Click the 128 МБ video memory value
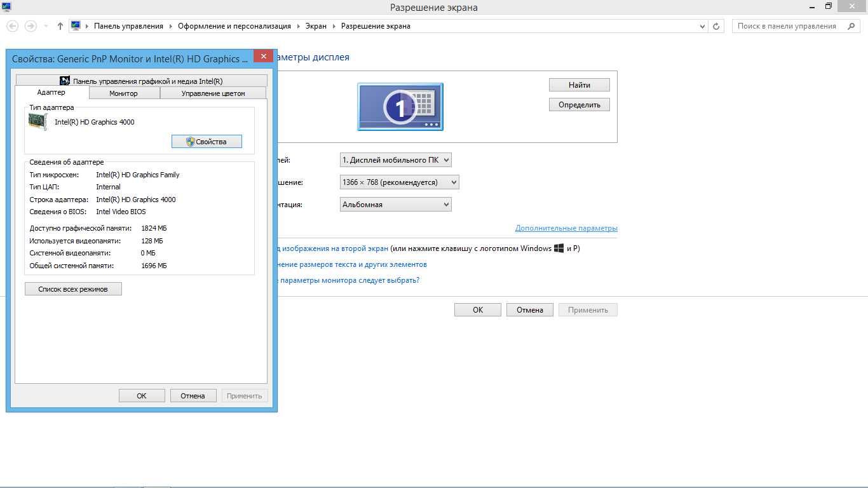Viewport: 868px width, 488px height. point(153,241)
